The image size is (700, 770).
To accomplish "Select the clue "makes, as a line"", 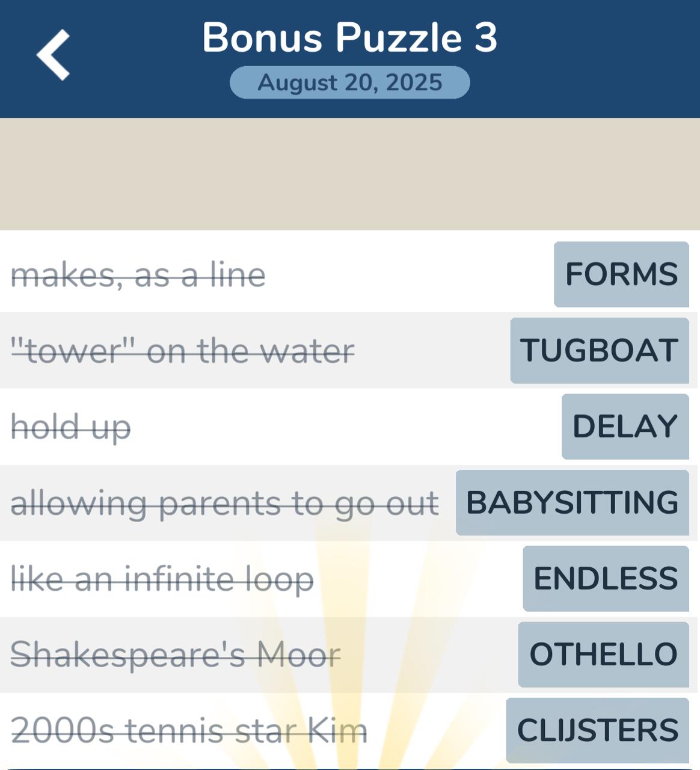I will (x=138, y=276).
